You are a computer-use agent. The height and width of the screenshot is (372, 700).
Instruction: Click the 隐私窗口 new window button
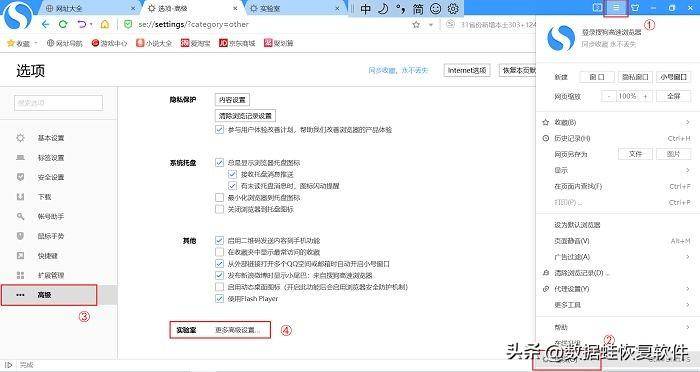pyautogui.click(x=635, y=77)
